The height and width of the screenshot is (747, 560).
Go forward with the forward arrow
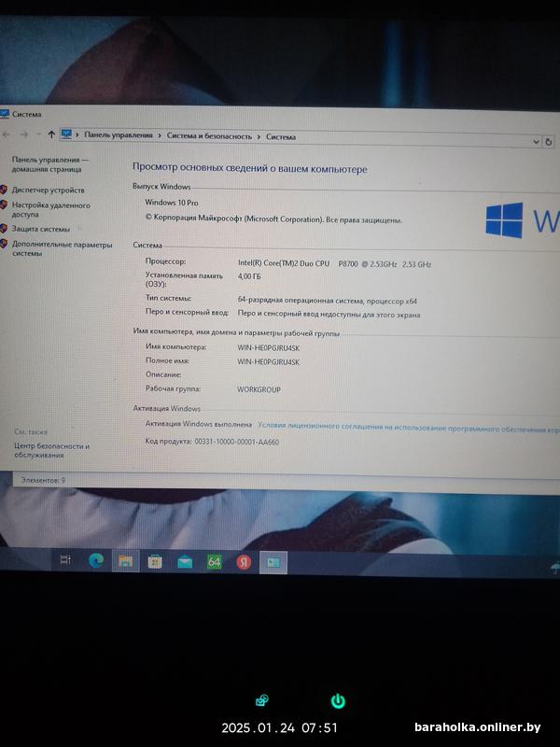(x=24, y=134)
